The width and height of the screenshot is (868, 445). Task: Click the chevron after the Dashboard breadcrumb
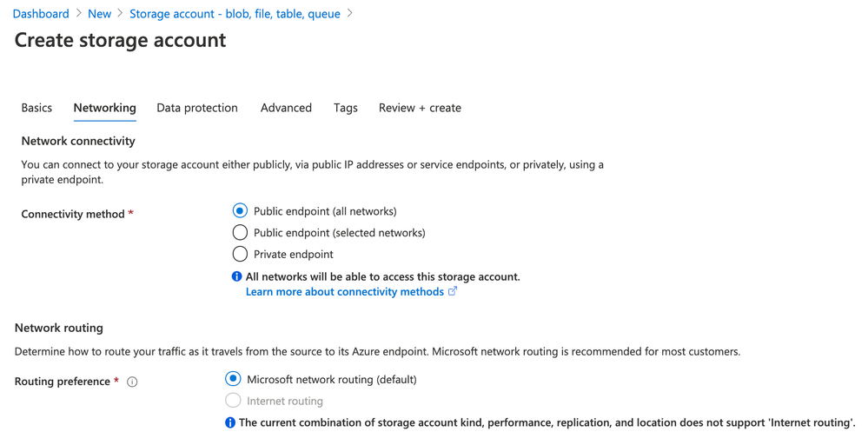click(x=78, y=14)
